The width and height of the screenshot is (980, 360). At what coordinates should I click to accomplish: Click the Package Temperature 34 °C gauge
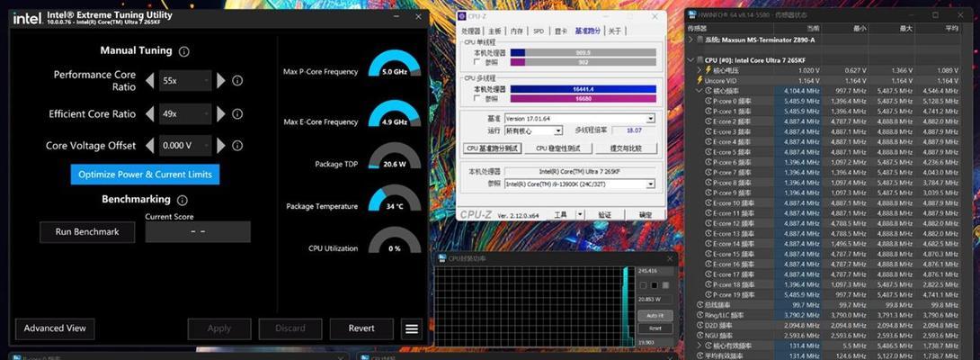(395, 199)
